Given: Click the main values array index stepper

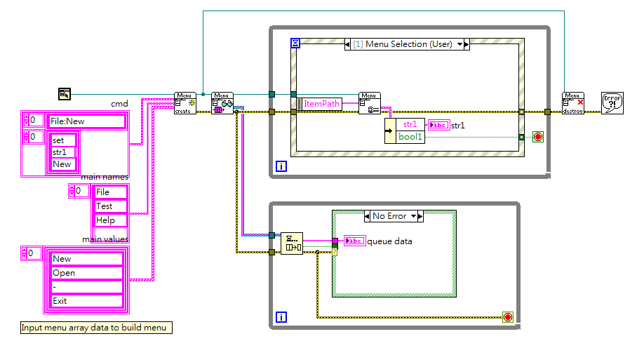Looking at the screenshot, I should click(25, 253).
